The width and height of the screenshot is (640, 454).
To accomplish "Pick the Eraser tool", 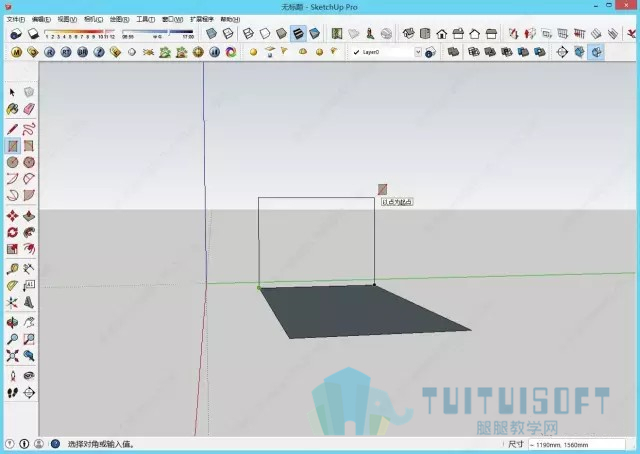I will pos(29,109).
